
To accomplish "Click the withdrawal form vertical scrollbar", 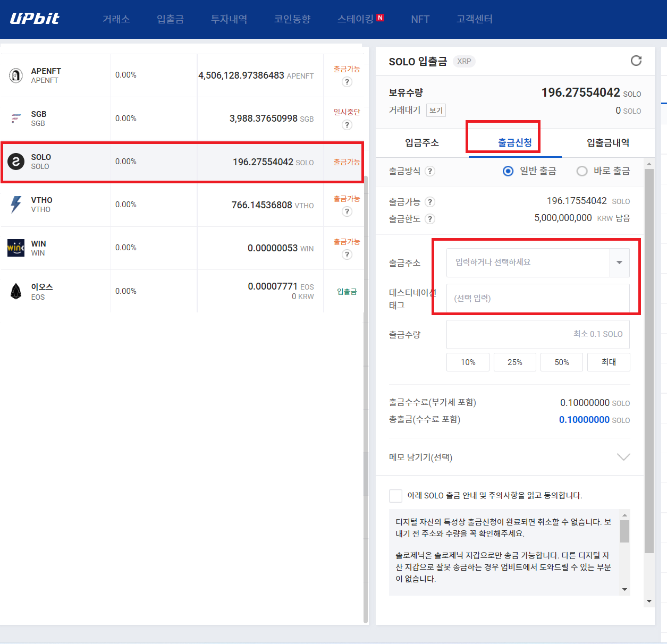I will (x=649, y=361).
